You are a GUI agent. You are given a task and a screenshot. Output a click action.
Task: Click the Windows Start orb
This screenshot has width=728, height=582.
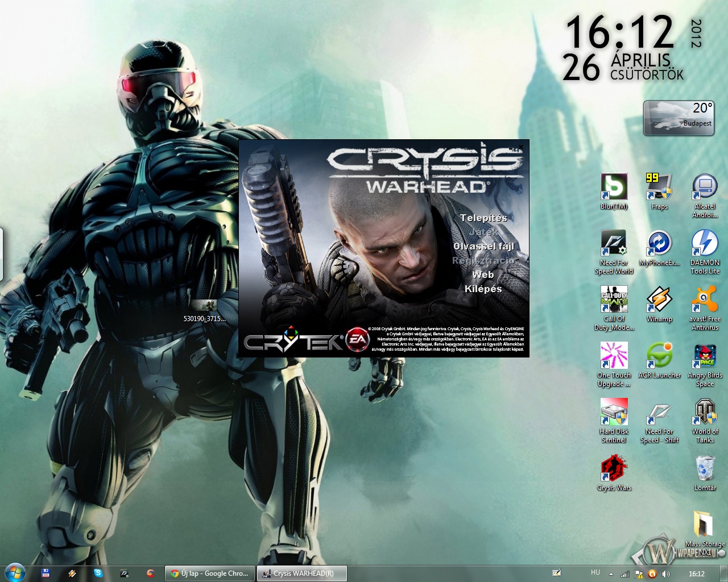[x=15, y=572]
